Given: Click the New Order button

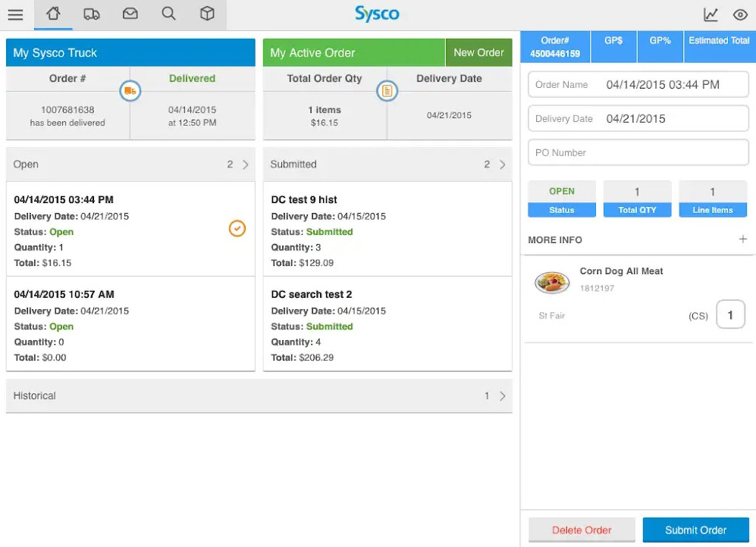Looking at the screenshot, I should 478,52.
